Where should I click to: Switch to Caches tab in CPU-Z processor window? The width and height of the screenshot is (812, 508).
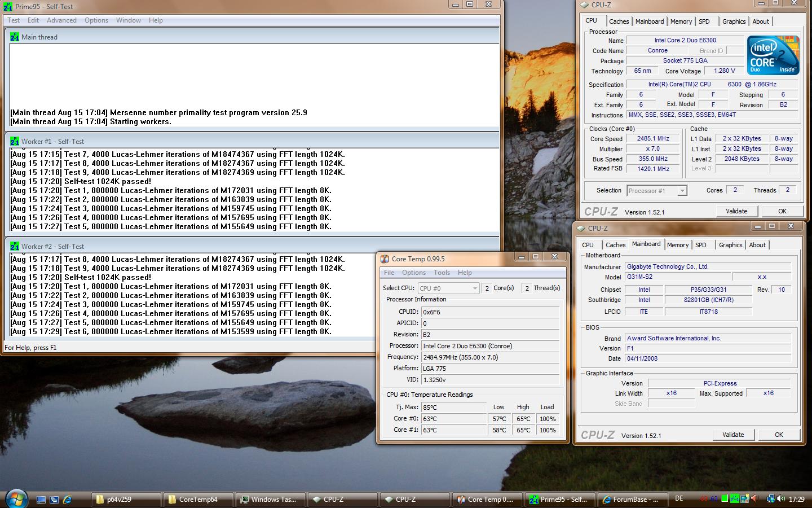coord(619,21)
